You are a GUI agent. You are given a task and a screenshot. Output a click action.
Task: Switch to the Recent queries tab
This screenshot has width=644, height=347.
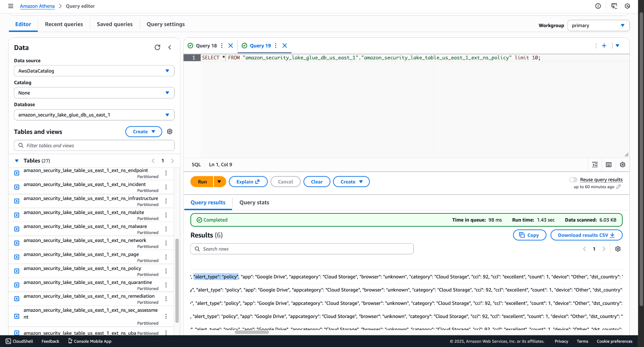pos(64,24)
